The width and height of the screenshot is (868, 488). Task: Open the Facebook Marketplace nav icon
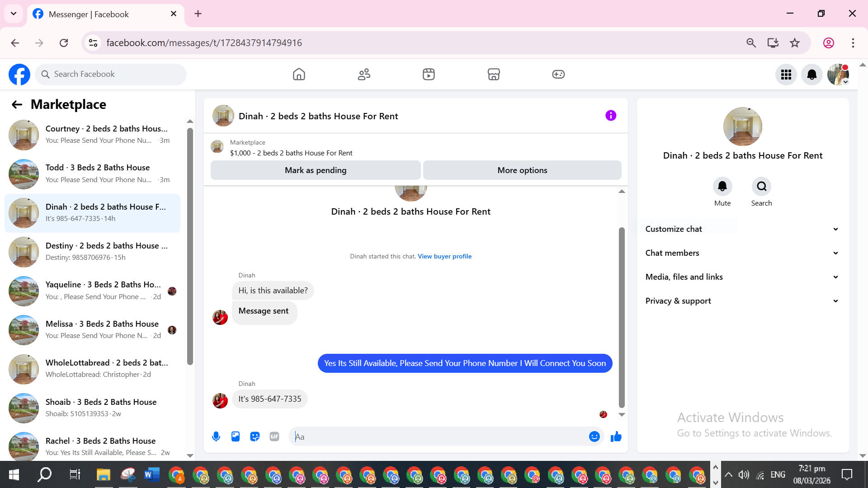(494, 74)
